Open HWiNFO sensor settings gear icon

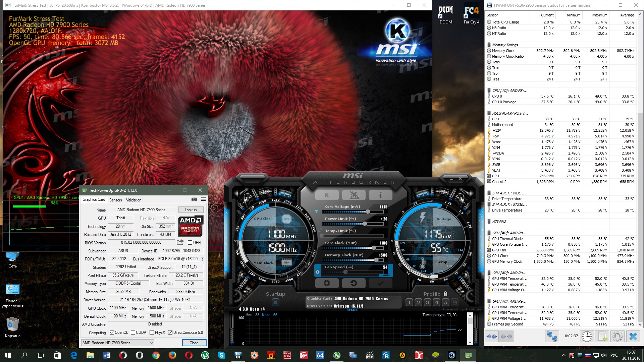[617, 336]
